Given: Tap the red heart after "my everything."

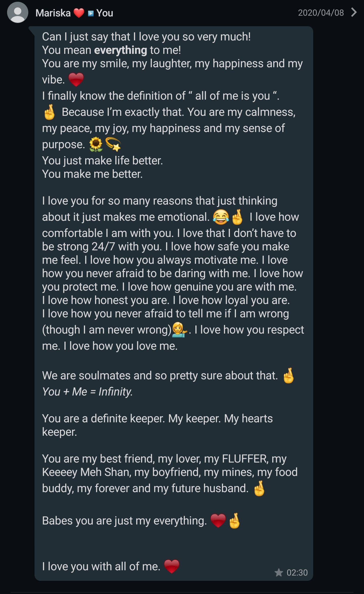Looking at the screenshot, I should point(218,521).
